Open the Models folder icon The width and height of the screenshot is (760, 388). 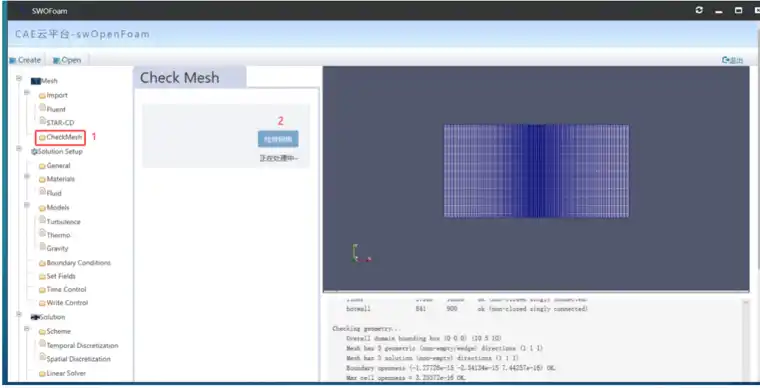[42, 208]
